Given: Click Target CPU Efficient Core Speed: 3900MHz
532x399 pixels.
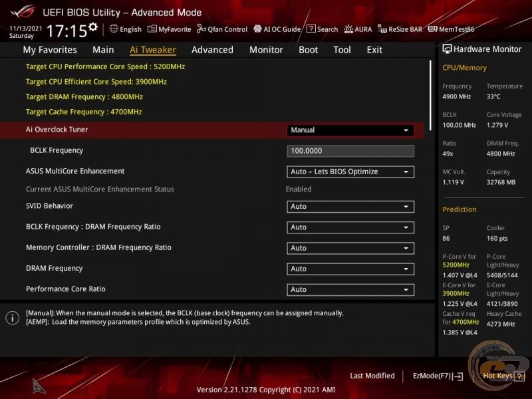Looking at the screenshot, I should (x=96, y=82).
